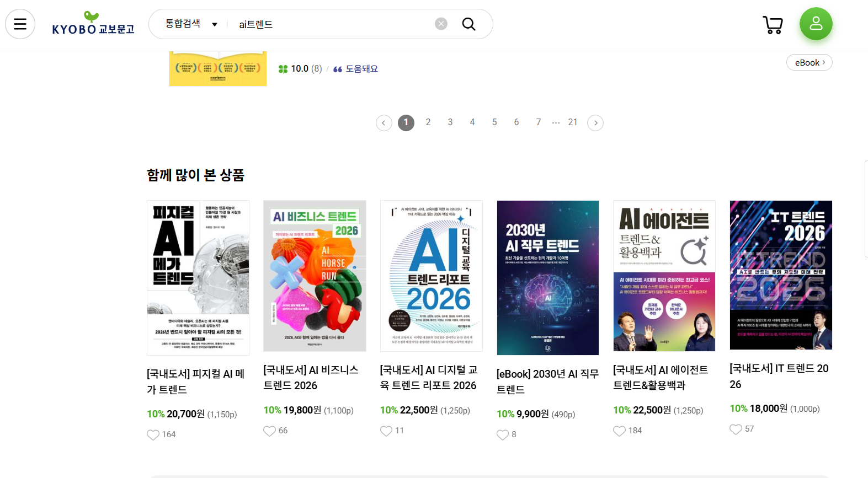Clear the search field text
The height and width of the screenshot is (478, 868).
441,24
